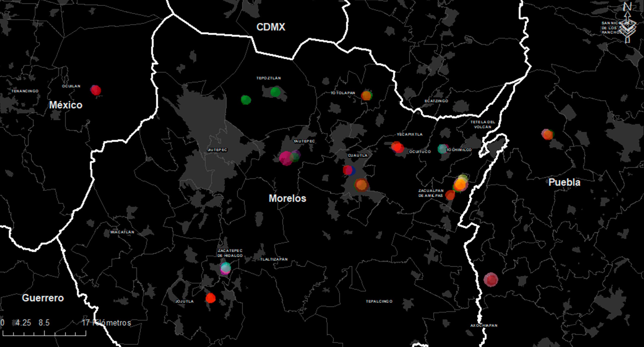Click the Tepalcingo municipality label
This screenshot has height=347, width=644.
coord(379,301)
